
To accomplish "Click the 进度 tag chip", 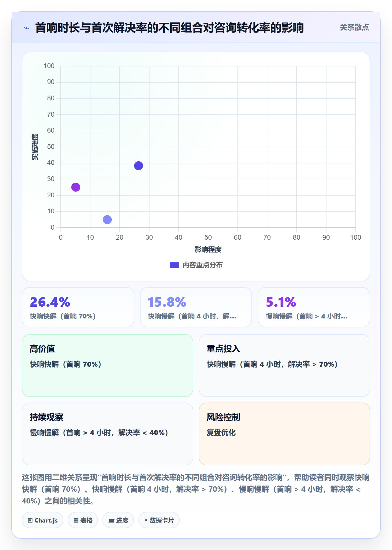I will [x=118, y=520].
